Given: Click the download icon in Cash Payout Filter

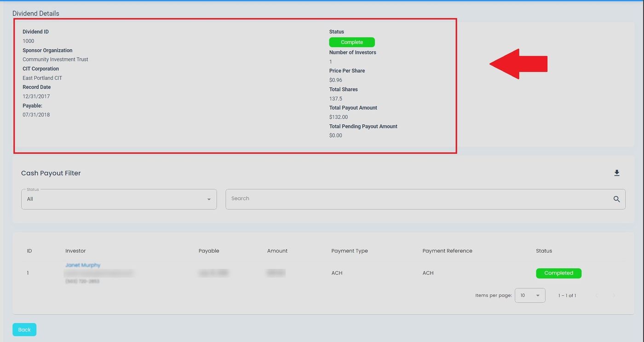Looking at the screenshot, I should click(617, 173).
